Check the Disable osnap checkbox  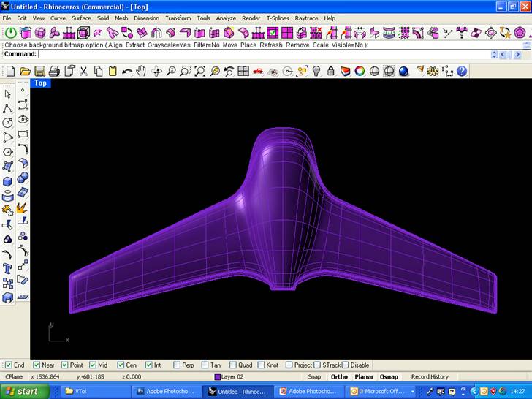pos(345,365)
